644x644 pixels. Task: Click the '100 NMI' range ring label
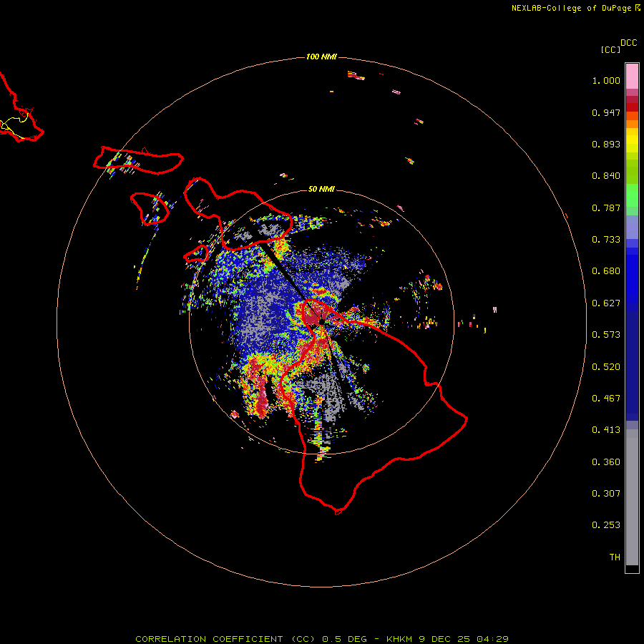click(x=321, y=57)
